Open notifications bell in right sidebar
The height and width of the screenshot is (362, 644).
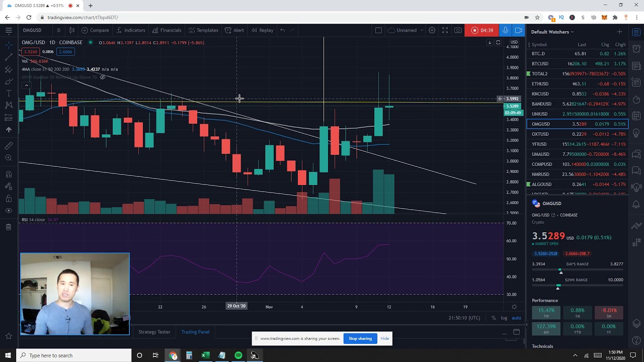(636, 204)
